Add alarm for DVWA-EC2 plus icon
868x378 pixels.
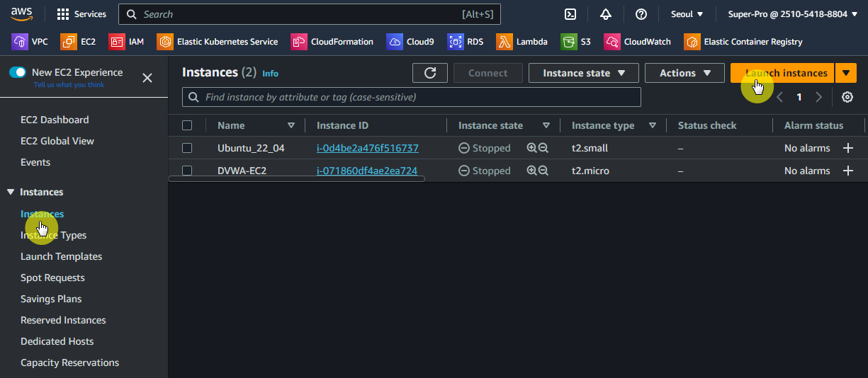pyautogui.click(x=847, y=171)
